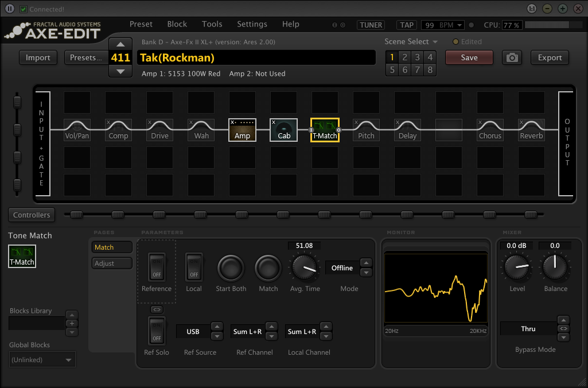Go to next preset with up arrow
Image resolution: width=588 pixels, height=388 pixels.
[120, 44]
